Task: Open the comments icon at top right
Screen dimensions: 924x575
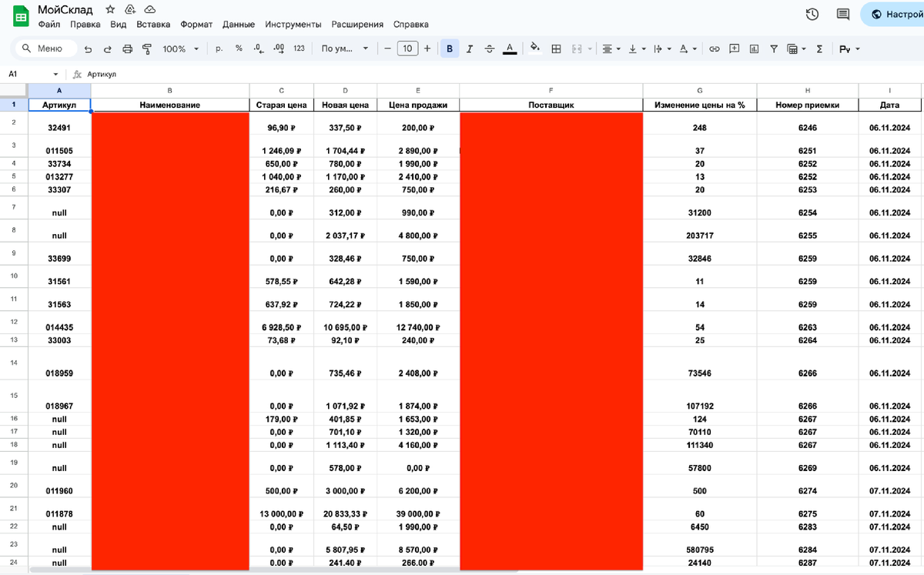Action: [843, 14]
